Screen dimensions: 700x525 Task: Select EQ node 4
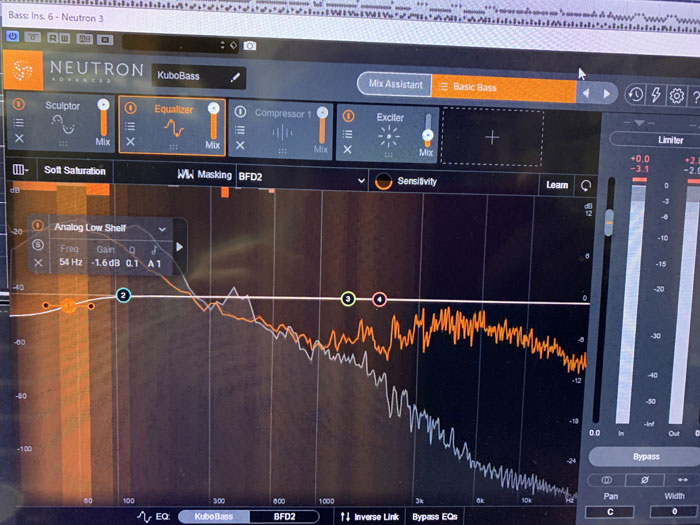point(379,300)
